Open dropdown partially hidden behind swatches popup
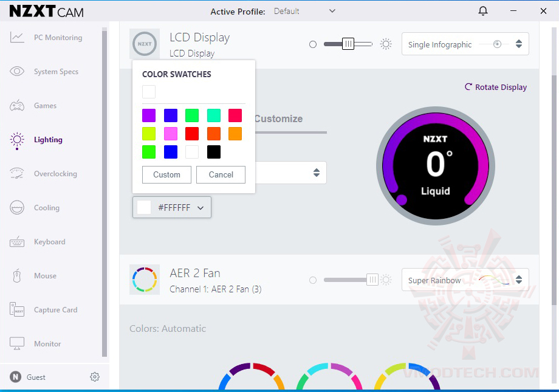The height and width of the screenshot is (392, 559). point(291,173)
